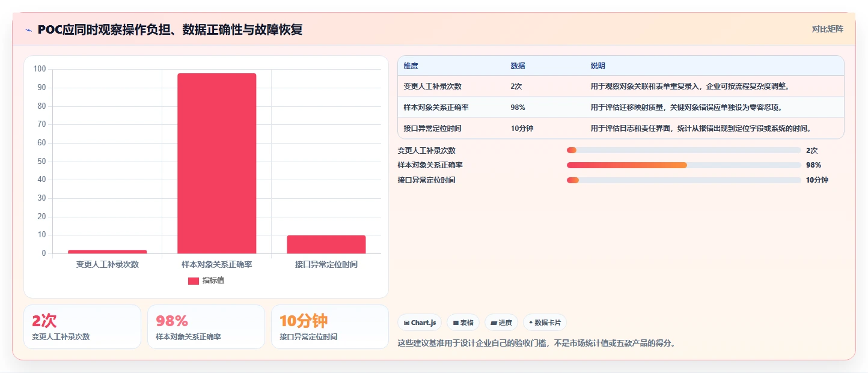
Task: Click the 维度 column header
Action: click(x=411, y=66)
